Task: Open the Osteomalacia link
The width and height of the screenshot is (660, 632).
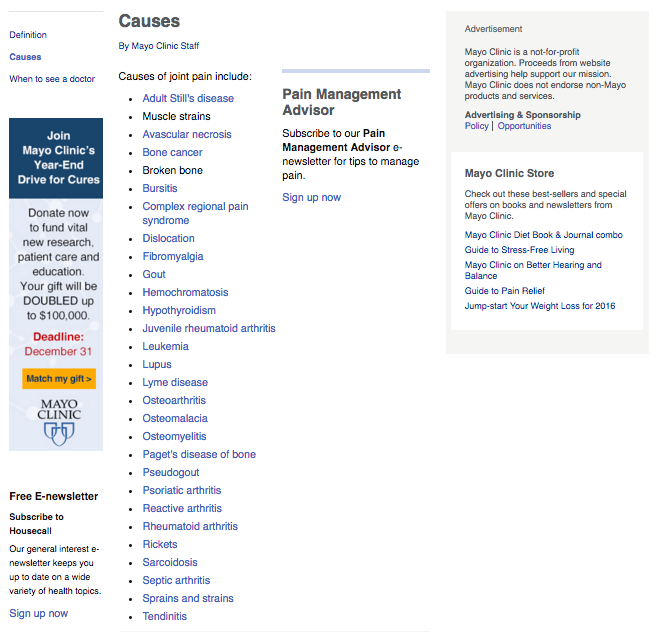Action: point(175,419)
